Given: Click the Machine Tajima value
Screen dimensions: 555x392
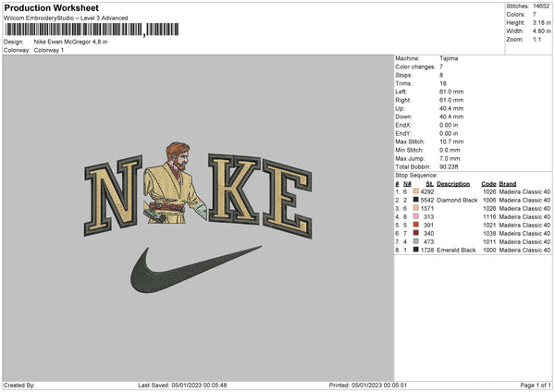Looking at the screenshot, I should coord(449,58).
